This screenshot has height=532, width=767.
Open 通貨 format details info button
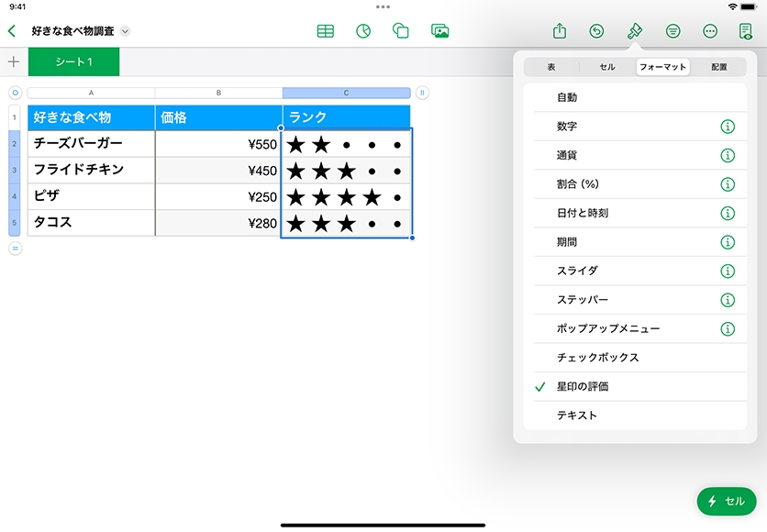click(728, 155)
